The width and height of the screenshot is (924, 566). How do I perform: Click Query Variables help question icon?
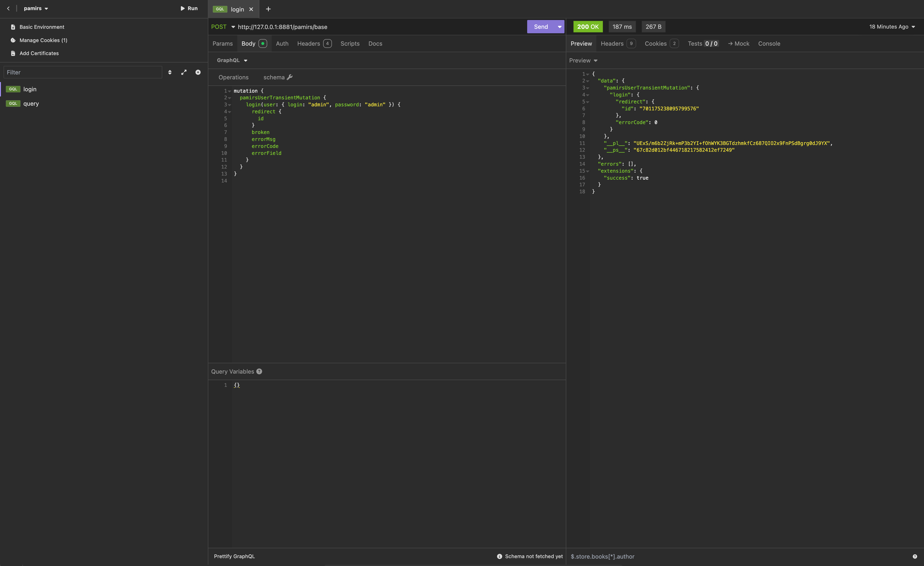pos(259,371)
